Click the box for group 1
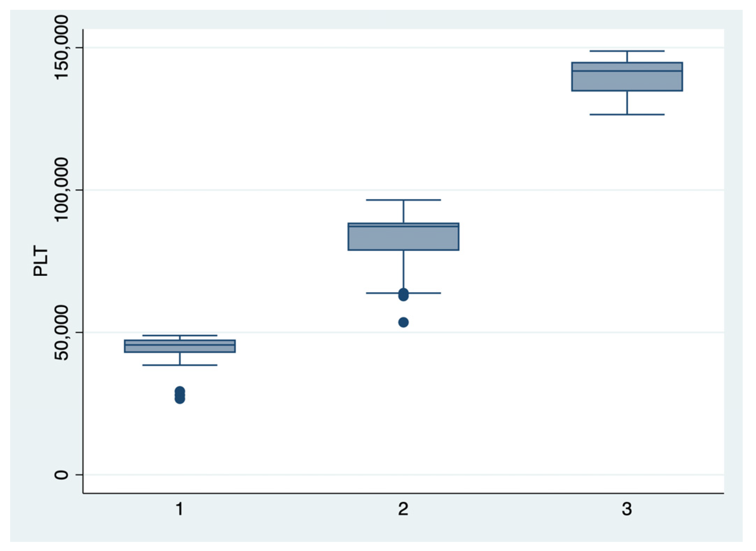The image size is (756, 551). 180,346
